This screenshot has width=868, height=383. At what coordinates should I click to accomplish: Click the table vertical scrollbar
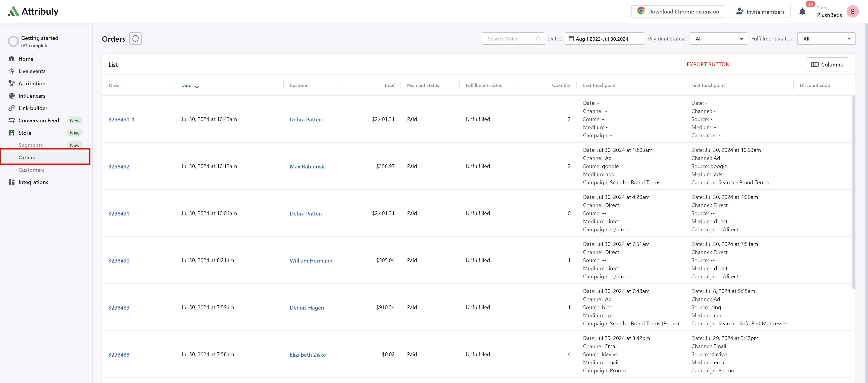click(x=854, y=192)
